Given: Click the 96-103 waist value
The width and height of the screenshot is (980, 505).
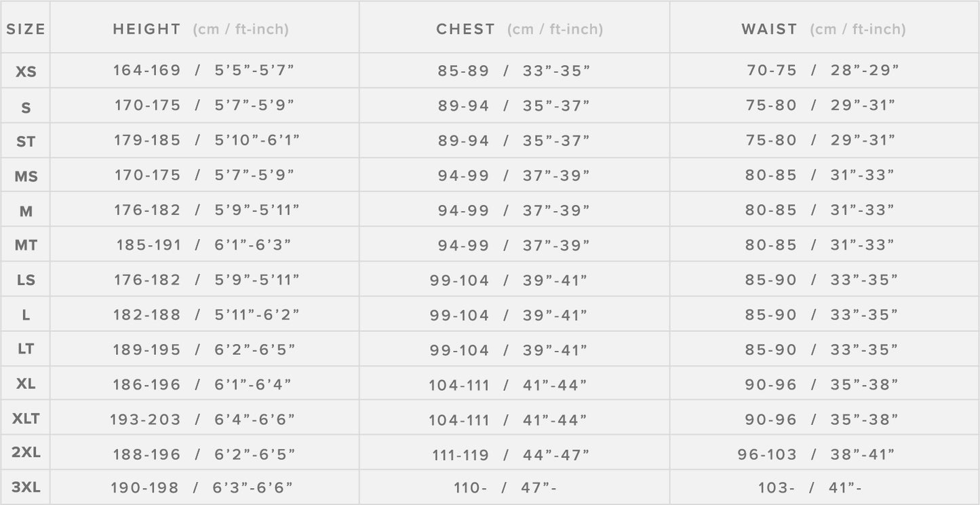Looking at the screenshot, I should [x=767, y=454].
